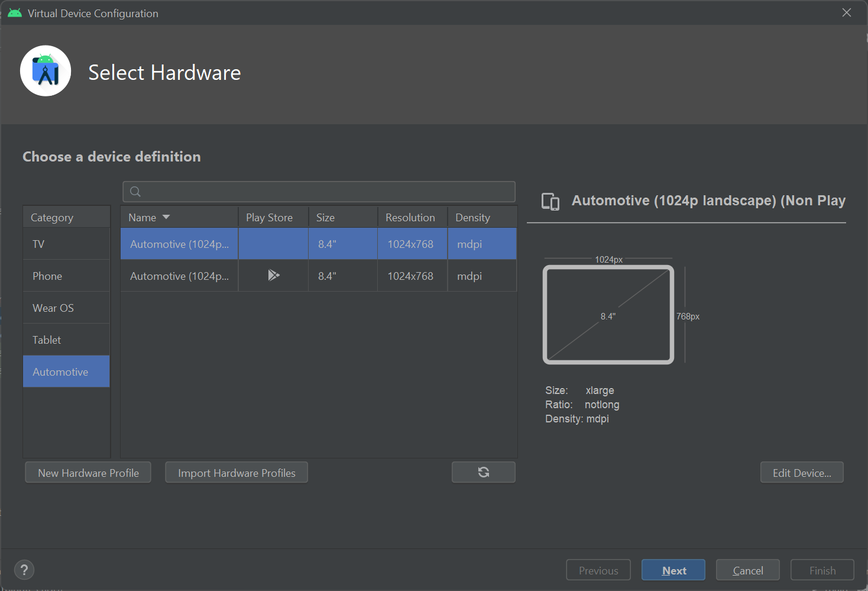Select the highlighted Automotive row without Play Store
Viewport: 868px width, 591px height.
coord(319,244)
